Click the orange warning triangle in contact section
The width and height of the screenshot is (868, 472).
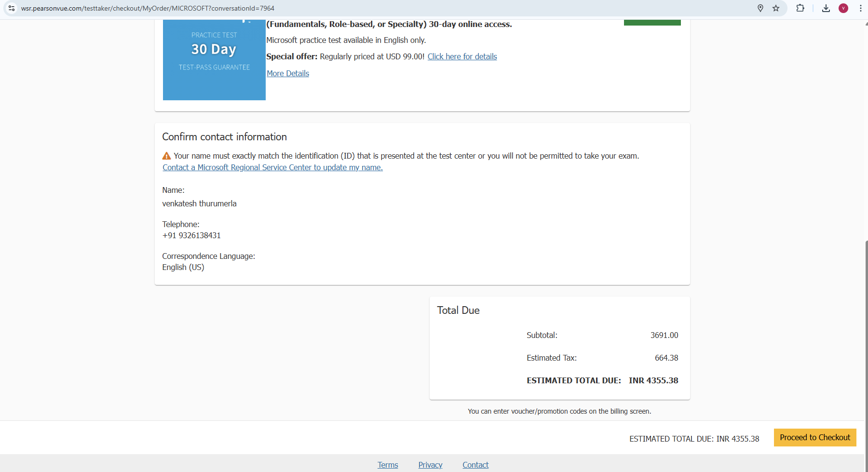166,155
